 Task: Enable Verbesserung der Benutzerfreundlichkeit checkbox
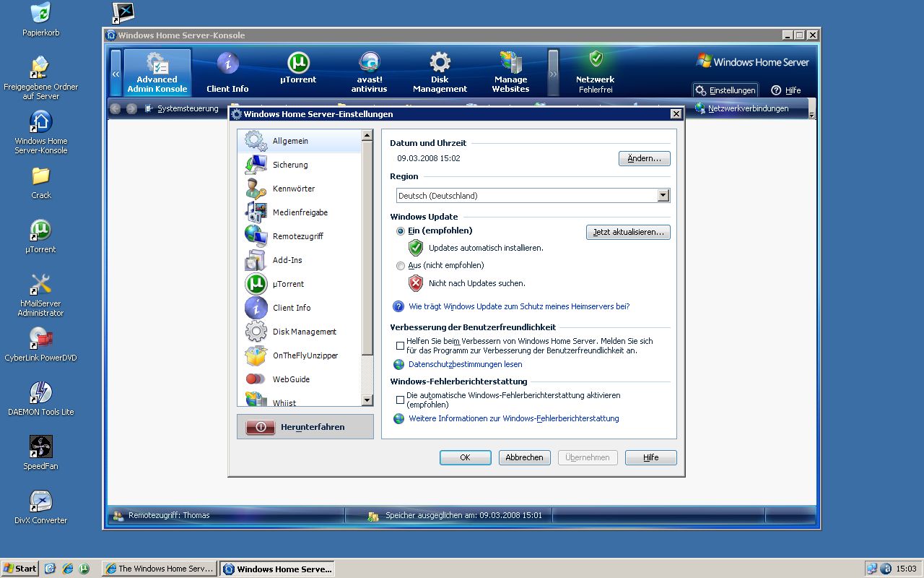pyautogui.click(x=400, y=345)
